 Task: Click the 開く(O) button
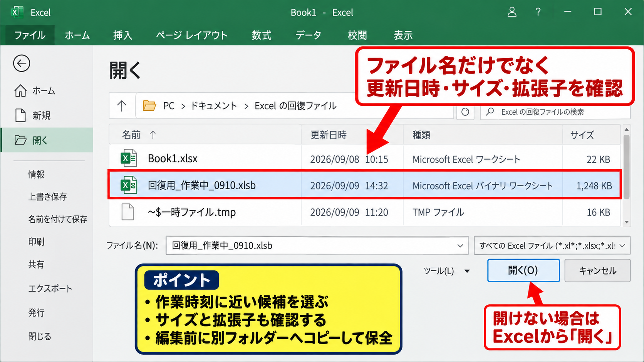(523, 270)
